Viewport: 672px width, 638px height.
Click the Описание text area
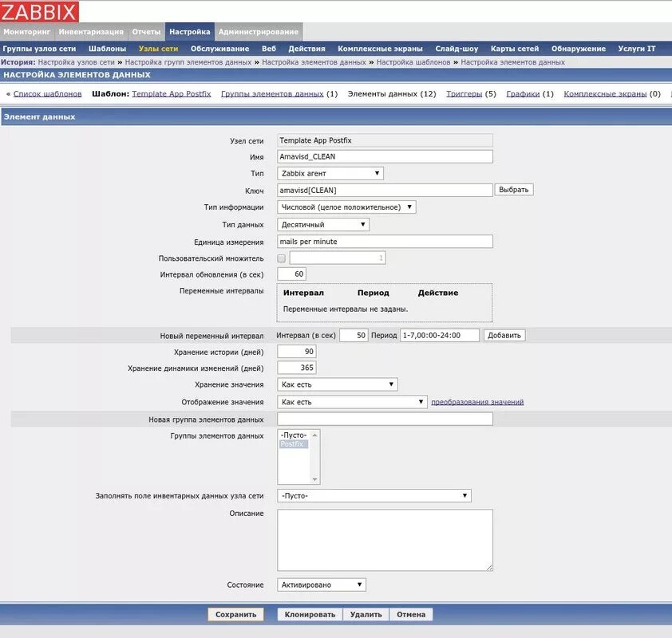point(385,540)
